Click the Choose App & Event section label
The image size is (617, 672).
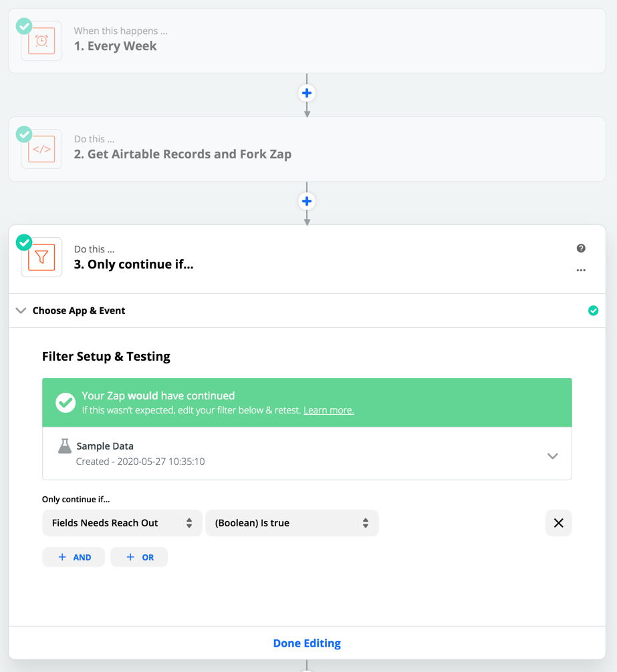(x=79, y=311)
